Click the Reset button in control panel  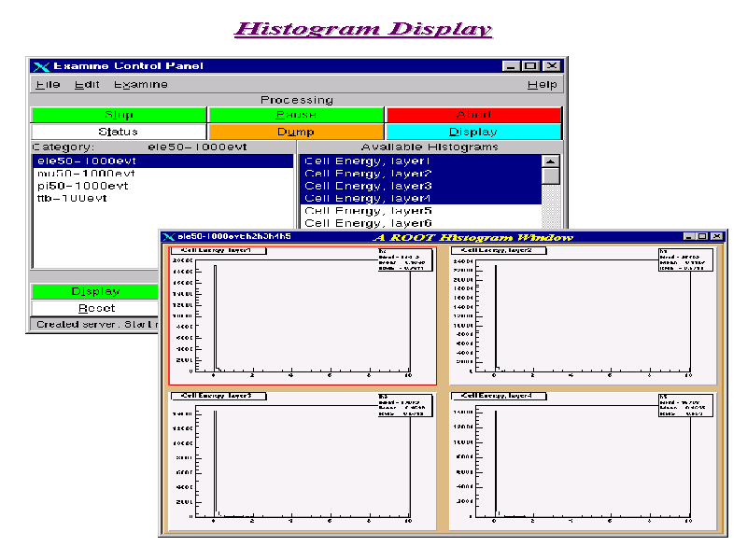pyautogui.click(x=96, y=308)
